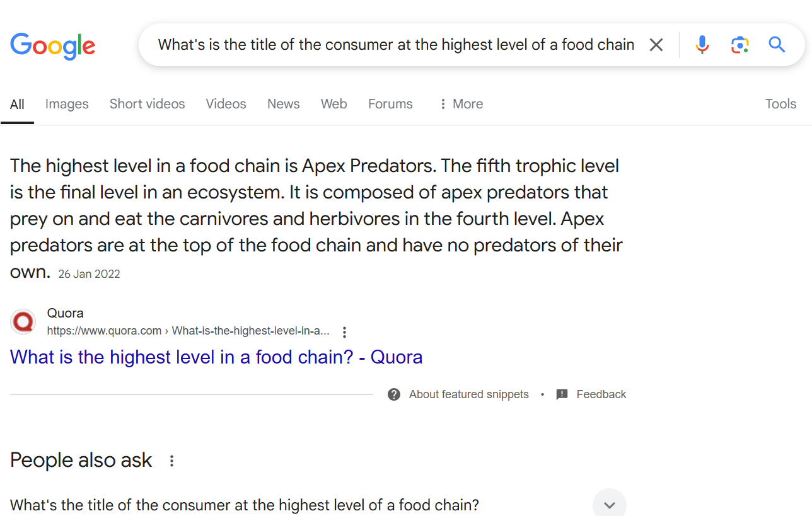Open the Quora result about food chain levels

coord(216,357)
